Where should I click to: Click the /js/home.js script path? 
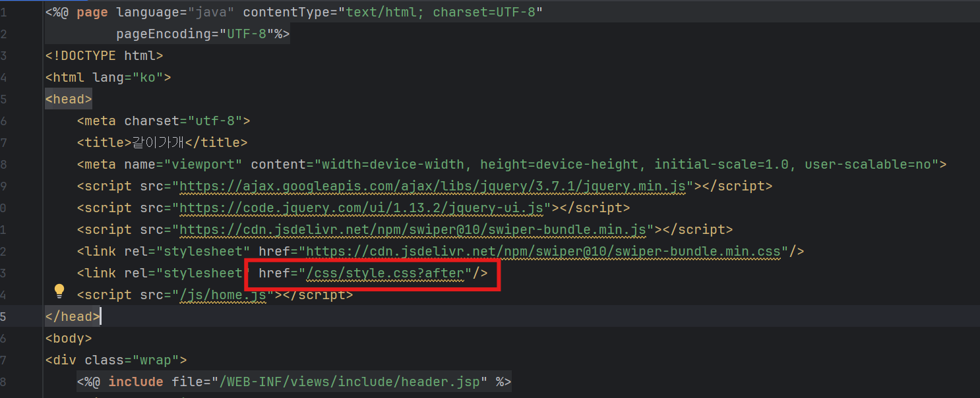tap(222, 295)
